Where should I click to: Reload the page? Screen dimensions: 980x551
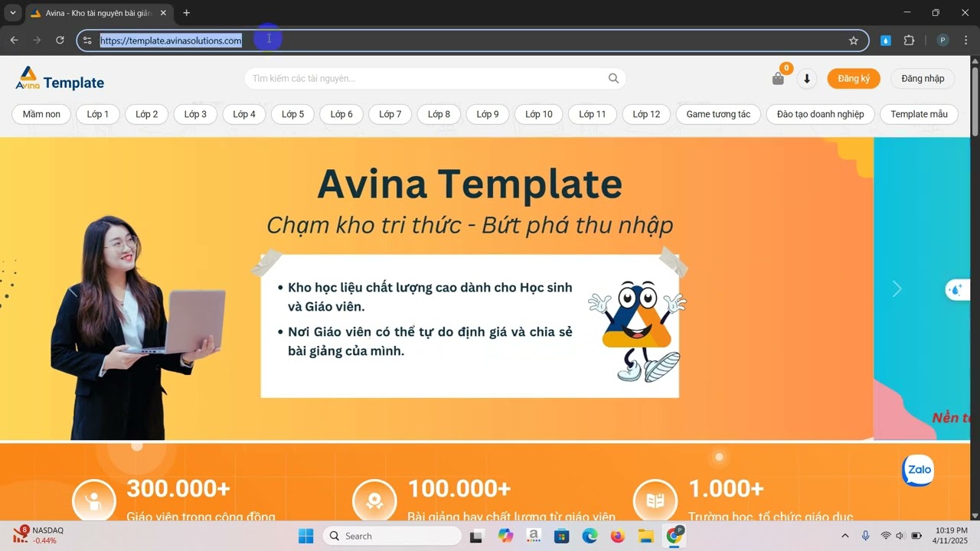(x=60, y=41)
